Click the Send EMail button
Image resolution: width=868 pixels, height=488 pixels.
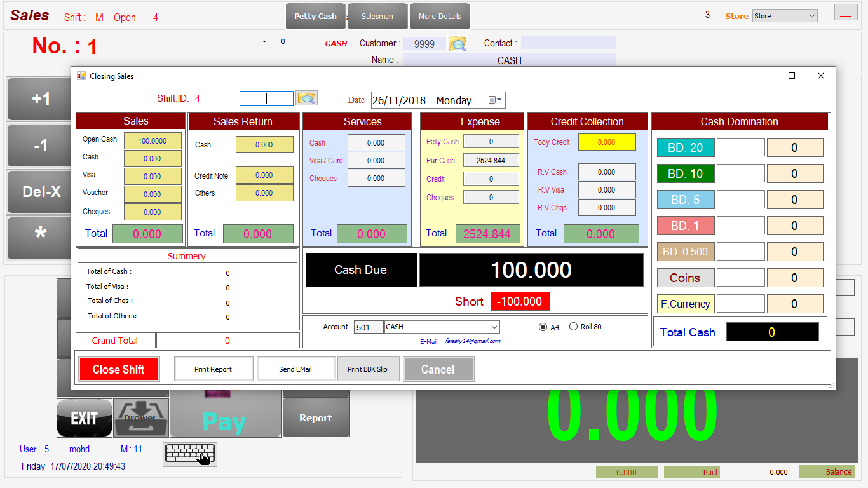pyautogui.click(x=295, y=369)
